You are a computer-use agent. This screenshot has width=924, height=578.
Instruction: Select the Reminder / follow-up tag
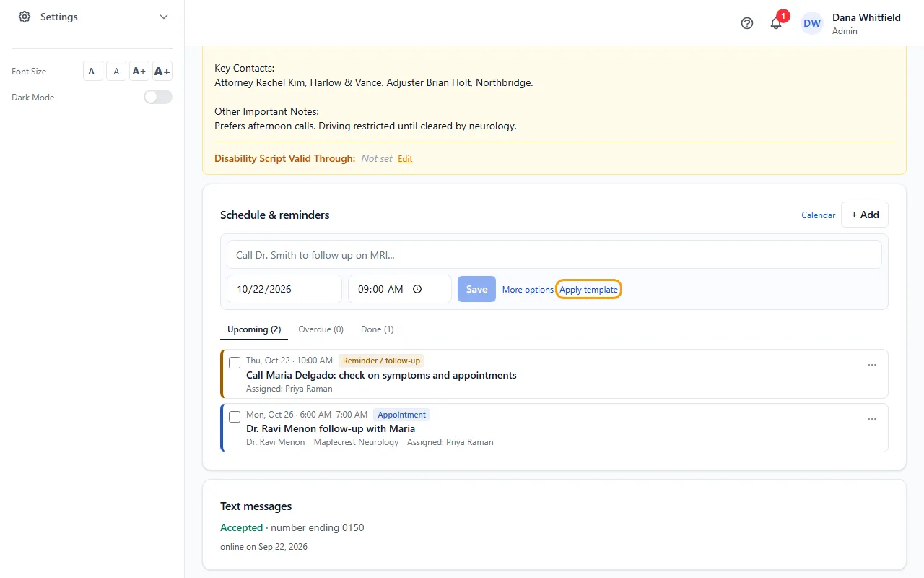coord(381,361)
